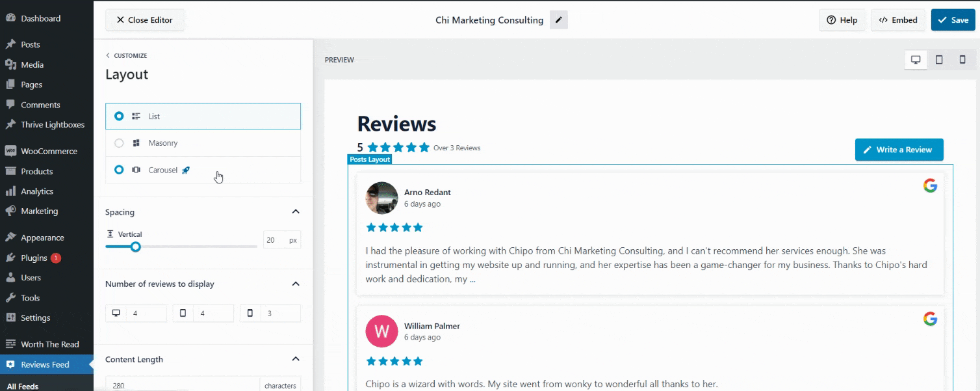Screen dimensions: 980x391
Task: Click the Masonry grid icon
Action: tap(136, 143)
